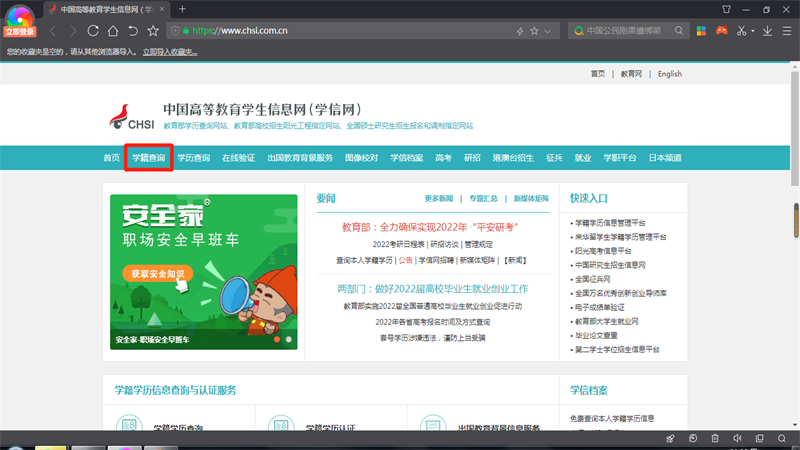The height and width of the screenshot is (450, 800).
Task: Expand the screenshot tool dropdown arrow
Action: click(x=753, y=31)
